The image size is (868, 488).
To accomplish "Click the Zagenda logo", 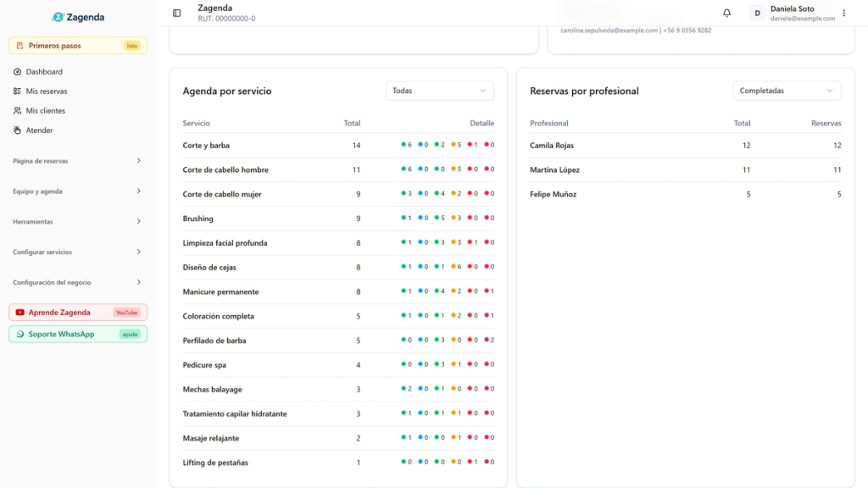I will (78, 17).
